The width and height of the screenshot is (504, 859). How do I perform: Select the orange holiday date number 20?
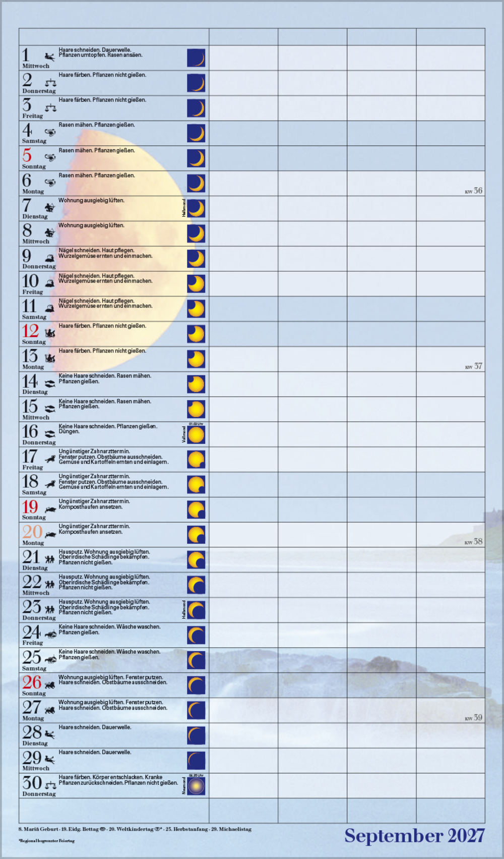[32, 532]
